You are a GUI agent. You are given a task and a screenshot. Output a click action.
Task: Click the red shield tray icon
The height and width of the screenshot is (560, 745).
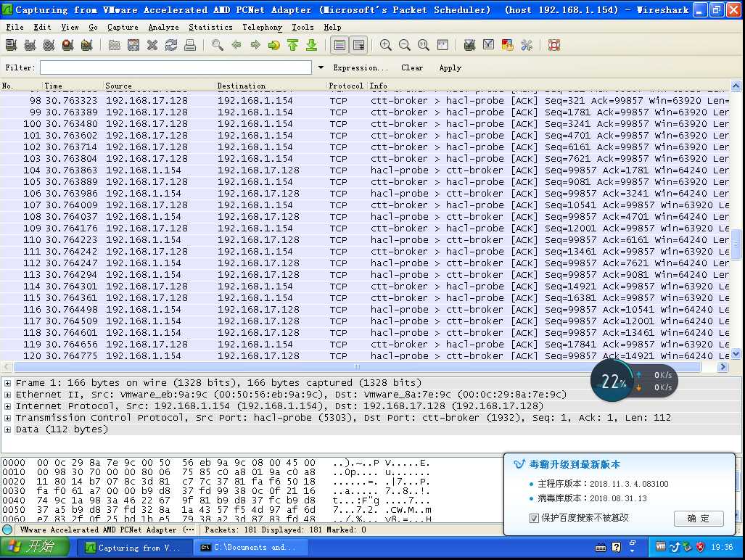click(700, 547)
